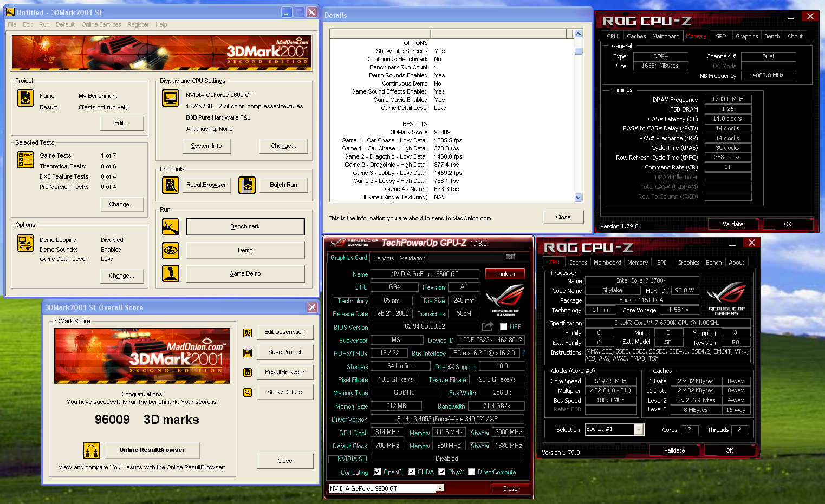Click the ROG logo in the CPU-Z CPU window
825x504 pixels.
pyautogui.click(x=726, y=298)
